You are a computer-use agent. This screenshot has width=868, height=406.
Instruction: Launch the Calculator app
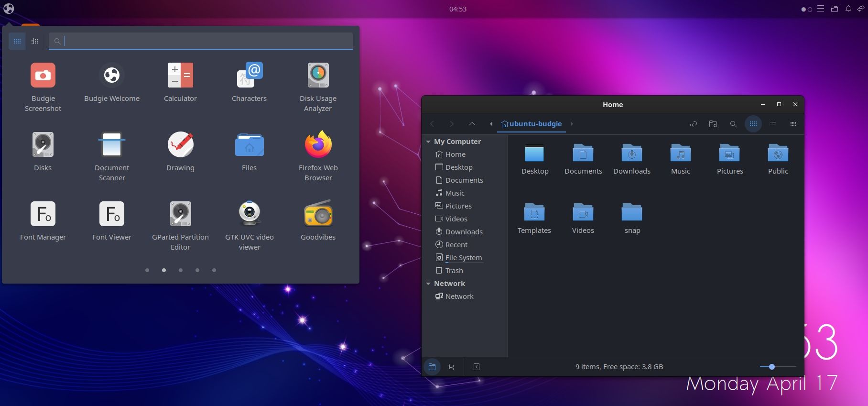coord(180,82)
